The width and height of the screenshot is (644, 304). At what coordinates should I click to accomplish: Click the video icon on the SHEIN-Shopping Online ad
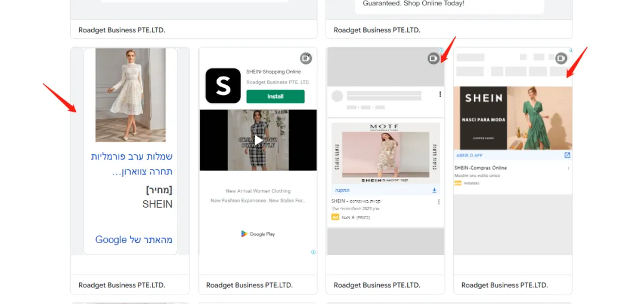pos(306,59)
